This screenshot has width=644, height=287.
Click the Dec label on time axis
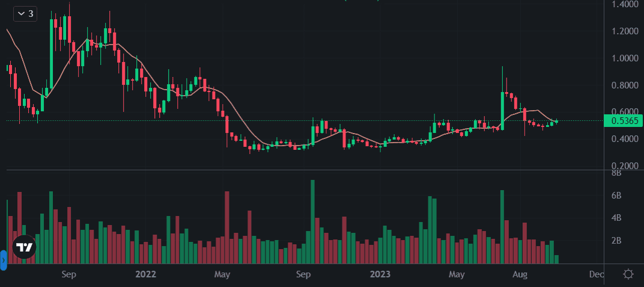click(596, 274)
